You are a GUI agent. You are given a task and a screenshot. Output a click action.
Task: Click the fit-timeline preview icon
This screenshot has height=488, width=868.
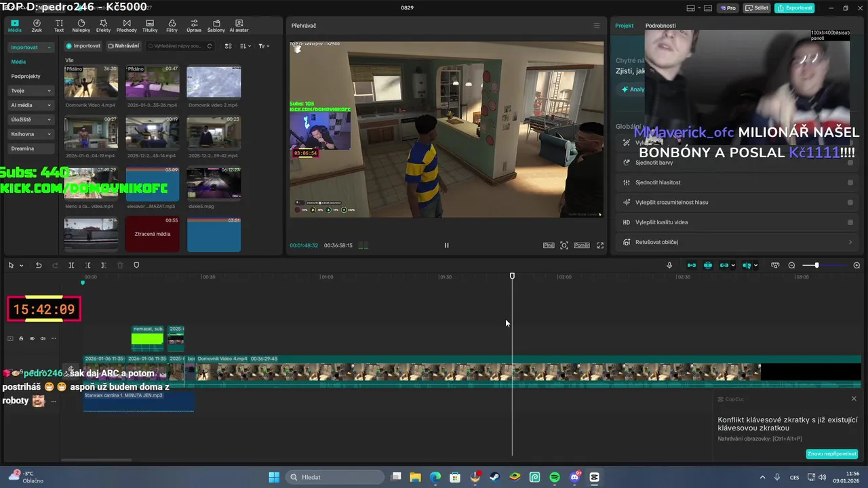(x=775, y=265)
